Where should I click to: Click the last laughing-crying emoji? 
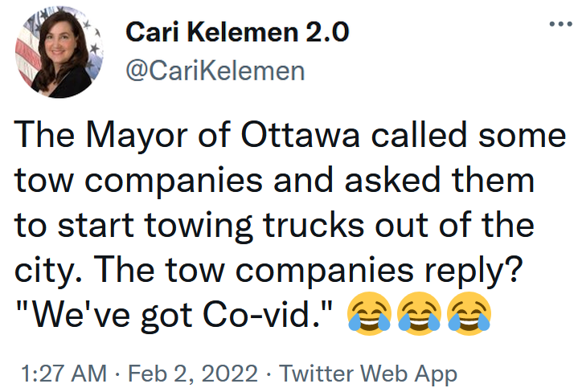[x=469, y=314]
